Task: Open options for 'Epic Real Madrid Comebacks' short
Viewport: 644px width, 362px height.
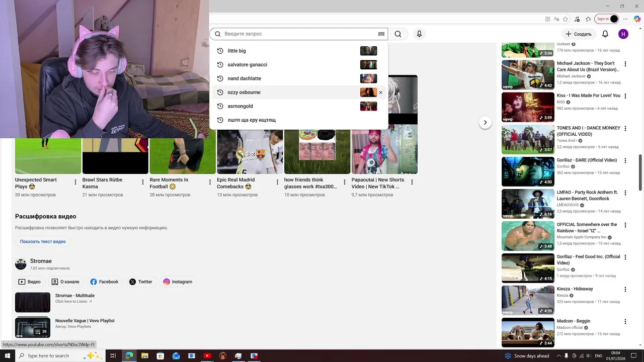Action: tap(277, 182)
